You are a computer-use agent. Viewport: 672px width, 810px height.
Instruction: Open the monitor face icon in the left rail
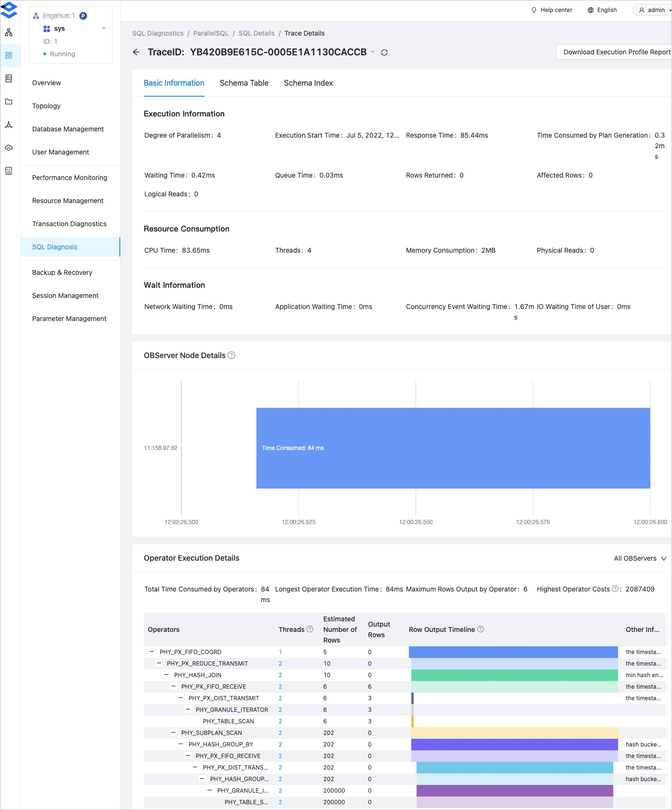(x=9, y=170)
